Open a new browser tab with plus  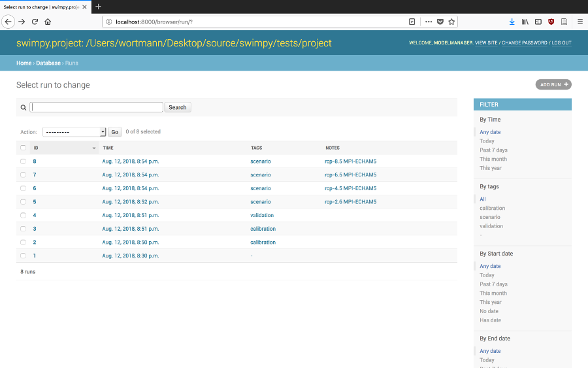tap(98, 7)
